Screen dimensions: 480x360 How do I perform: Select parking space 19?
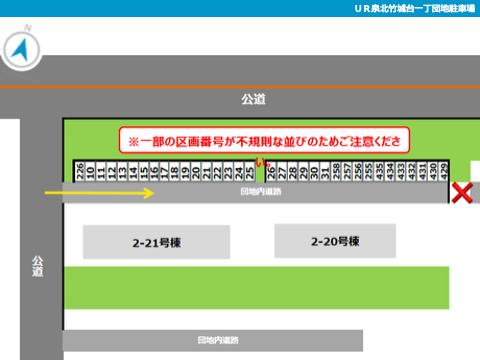[186, 171]
